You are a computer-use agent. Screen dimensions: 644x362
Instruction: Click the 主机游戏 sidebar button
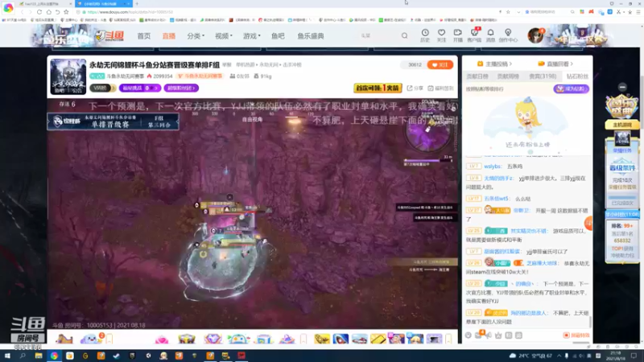coord(622,125)
